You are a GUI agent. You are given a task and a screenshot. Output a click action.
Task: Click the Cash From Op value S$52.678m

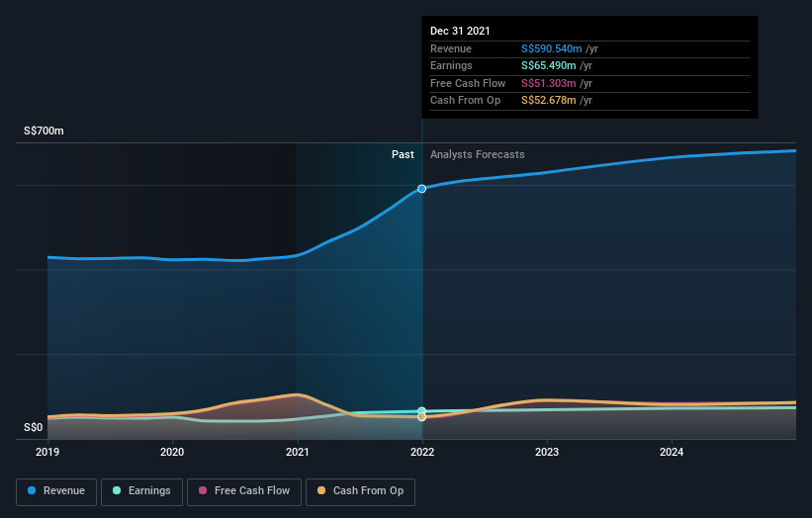tap(548, 101)
